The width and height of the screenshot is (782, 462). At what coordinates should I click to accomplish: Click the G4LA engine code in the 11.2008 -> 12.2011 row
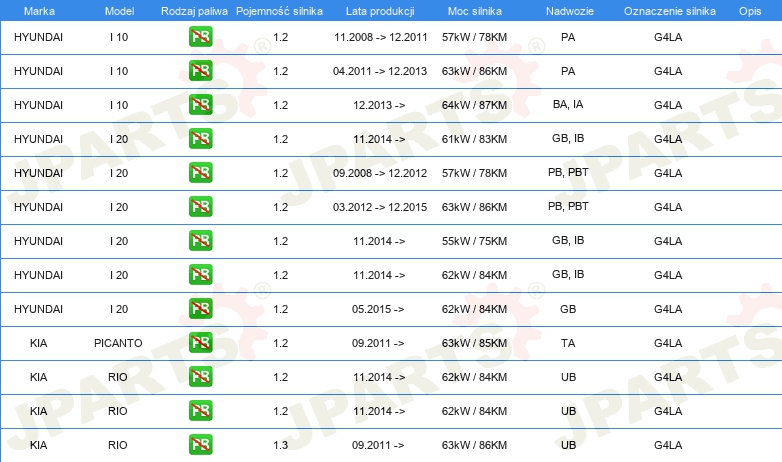[x=668, y=37]
